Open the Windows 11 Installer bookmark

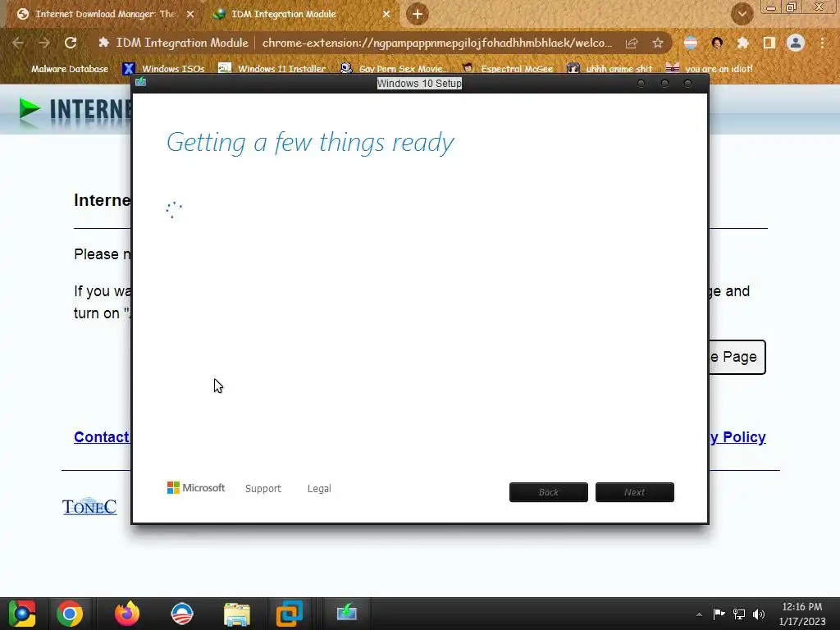tap(272, 69)
